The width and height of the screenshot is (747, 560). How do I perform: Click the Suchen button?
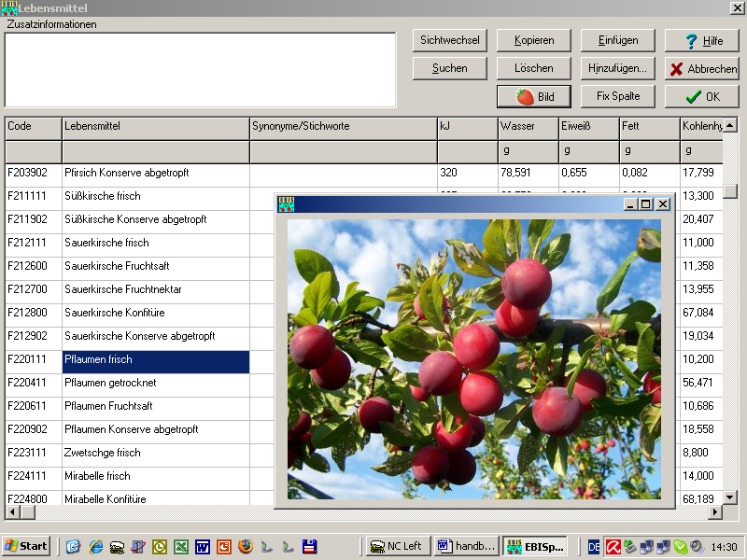click(450, 68)
